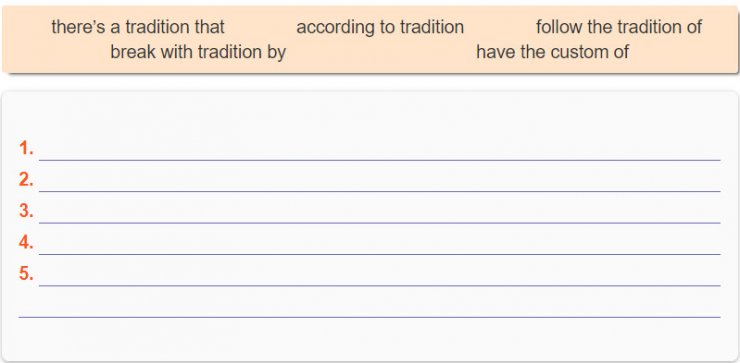Pick the phrase "break with tradition by"
Screen dimensions: 740x363
point(198,51)
